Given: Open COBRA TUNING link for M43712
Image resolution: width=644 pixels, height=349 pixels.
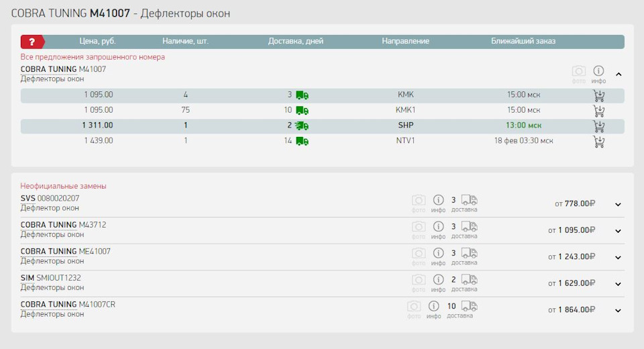Looking at the screenshot, I should click(x=48, y=225).
